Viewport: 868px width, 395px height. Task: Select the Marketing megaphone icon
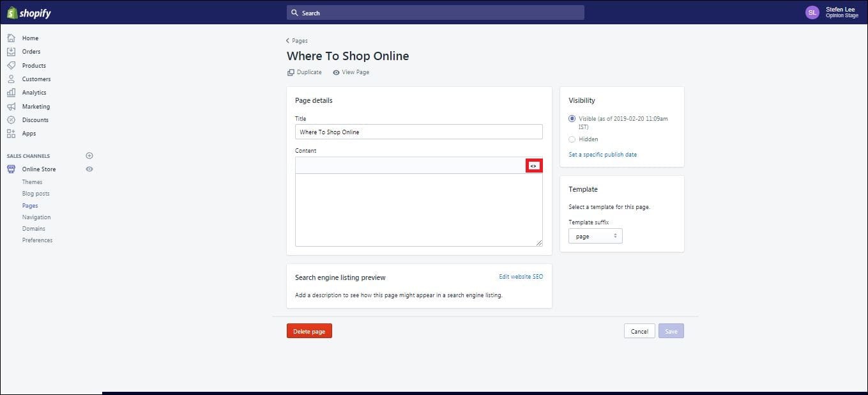point(11,106)
